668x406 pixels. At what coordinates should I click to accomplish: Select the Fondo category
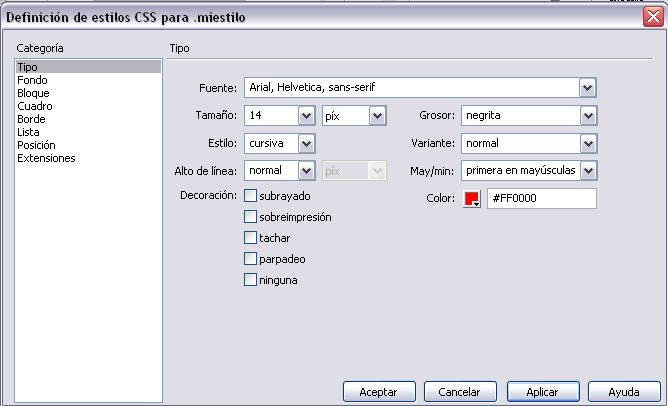[x=31, y=80]
